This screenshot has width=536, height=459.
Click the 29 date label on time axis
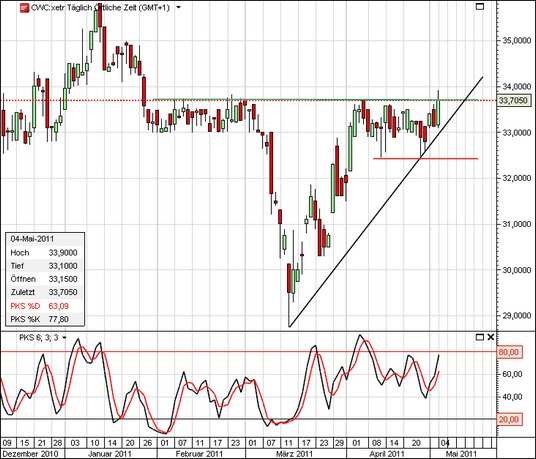(339, 443)
